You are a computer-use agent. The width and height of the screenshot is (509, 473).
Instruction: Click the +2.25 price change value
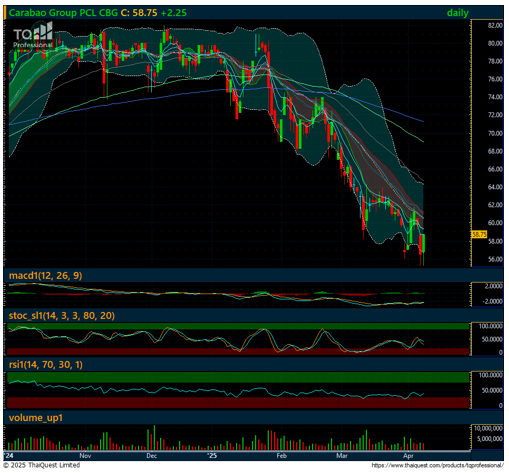[x=174, y=13]
